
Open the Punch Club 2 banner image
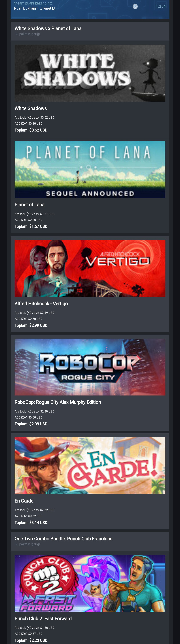pos(90,583)
